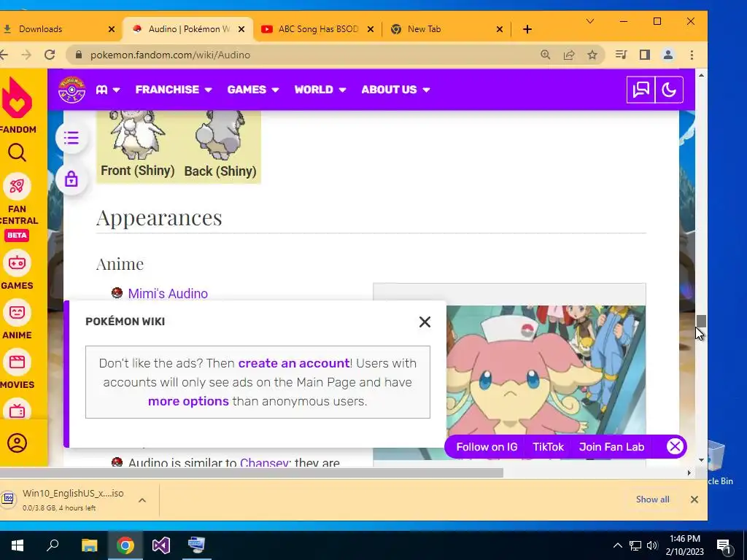Switch to the New Tab tab
The height and width of the screenshot is (560, 747).
click(x=424, y=29)
